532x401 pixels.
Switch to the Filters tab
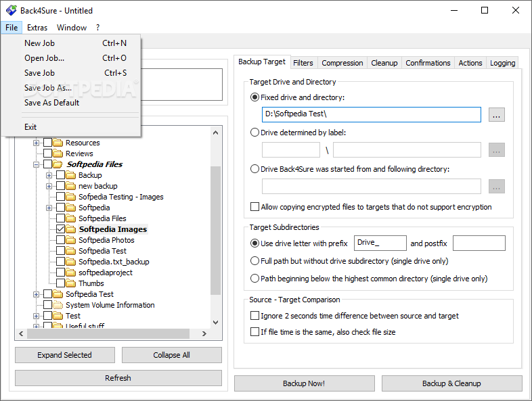coord(303,63)
